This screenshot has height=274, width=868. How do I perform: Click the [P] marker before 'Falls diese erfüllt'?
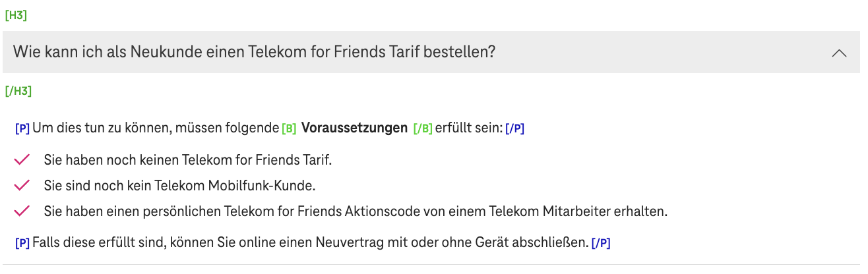pos(22,243)
